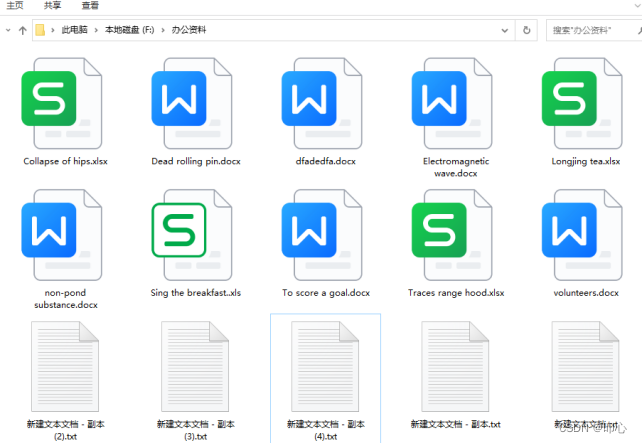Go up one folder level arrow
The height and width of the screenshot is (443, 642).
23,30
